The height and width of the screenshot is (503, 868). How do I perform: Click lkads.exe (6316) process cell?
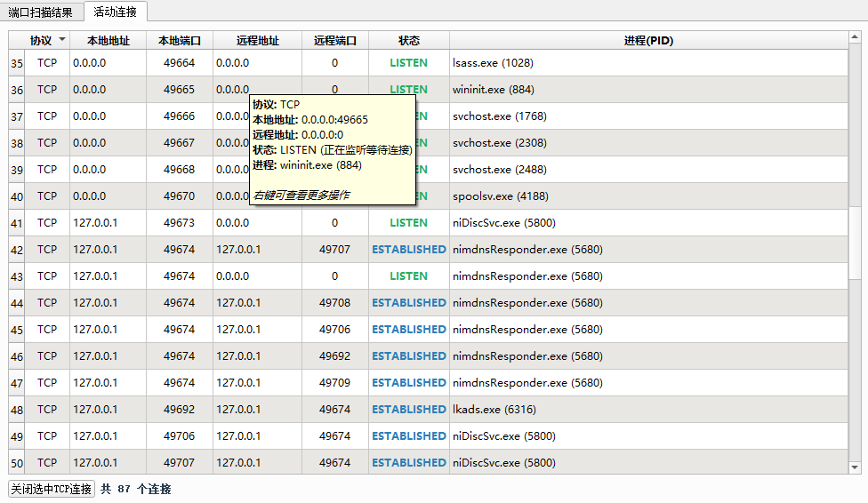click(649, 410)
